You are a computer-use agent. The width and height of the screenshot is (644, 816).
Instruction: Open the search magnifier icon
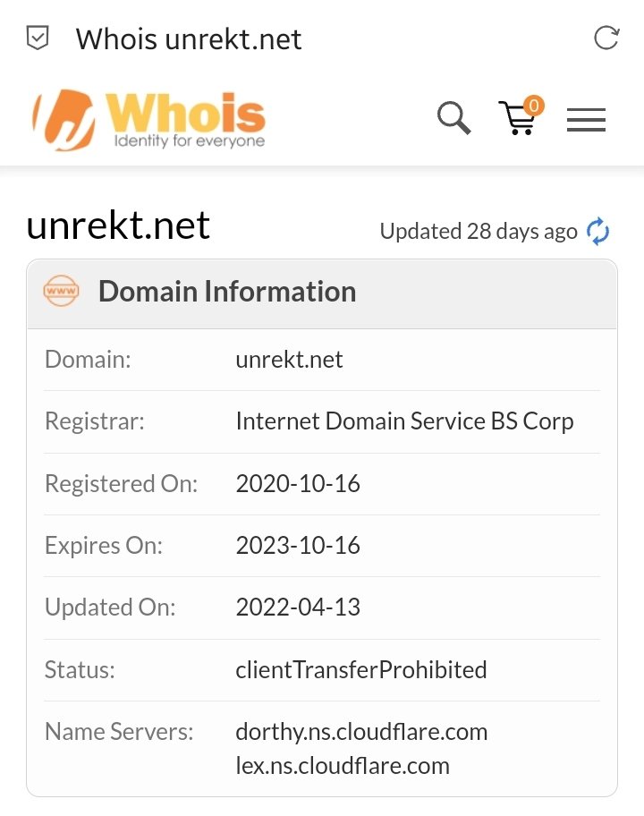454,118
